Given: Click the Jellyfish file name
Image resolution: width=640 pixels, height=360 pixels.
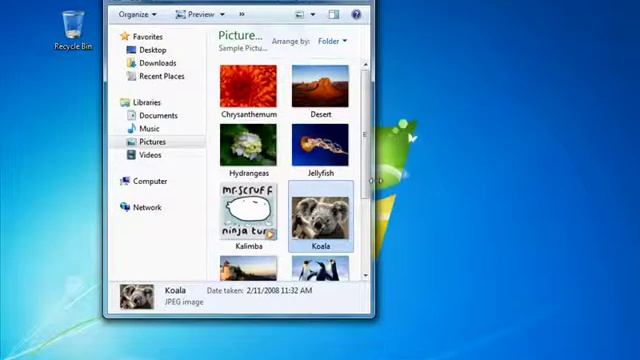Looking at the screenshot, I should (x=320, y=173).
